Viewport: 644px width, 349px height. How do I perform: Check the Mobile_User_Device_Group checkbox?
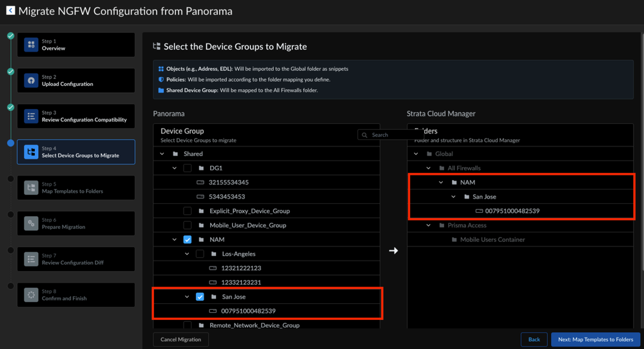[188, 225]
